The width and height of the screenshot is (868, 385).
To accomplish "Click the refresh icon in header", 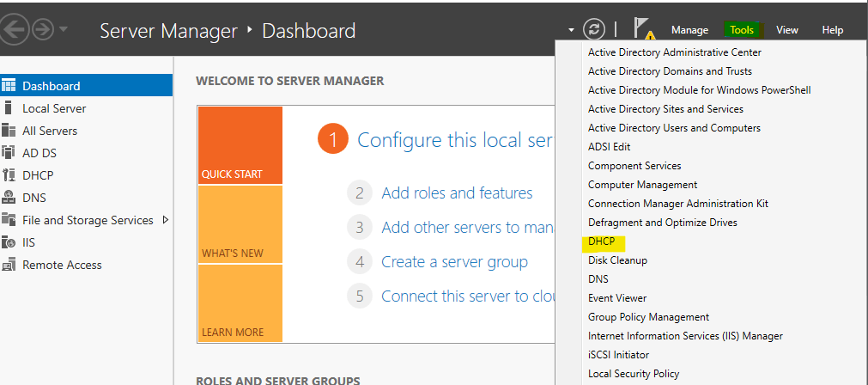I will [594, 29].
